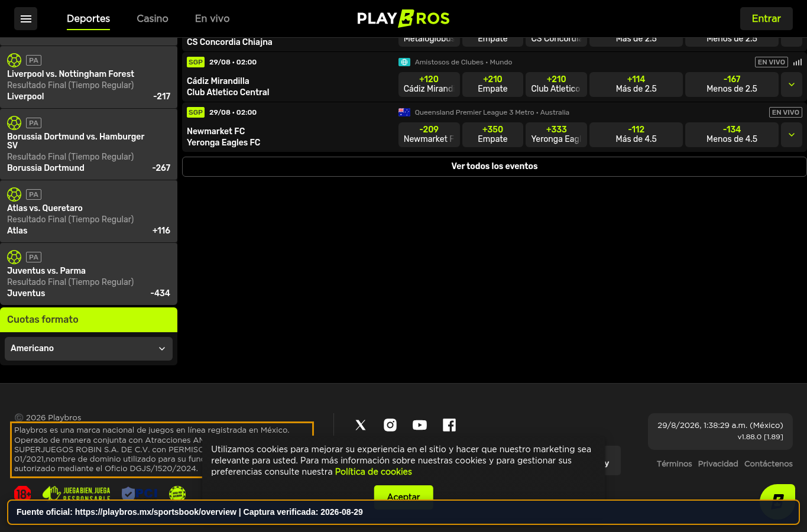The width and height of the screenshot is (807, 532).
Task: Switch to Deportes tab
Action: pyautogui.click(x=88, y=19)
